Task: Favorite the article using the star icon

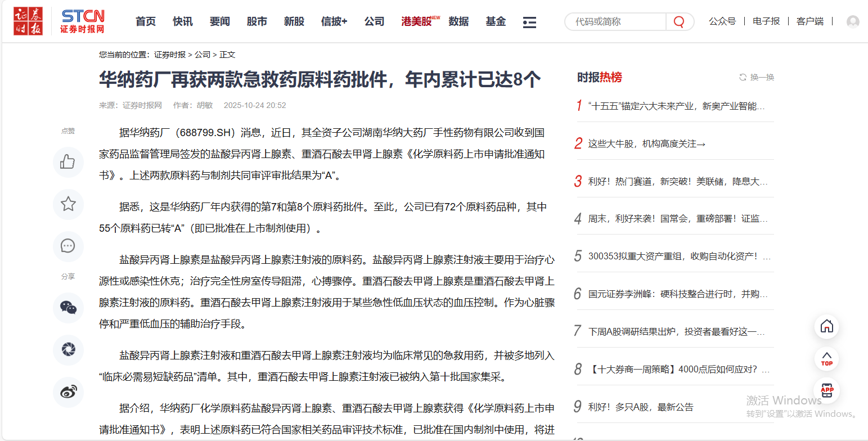Action: (x=68, y=204)
